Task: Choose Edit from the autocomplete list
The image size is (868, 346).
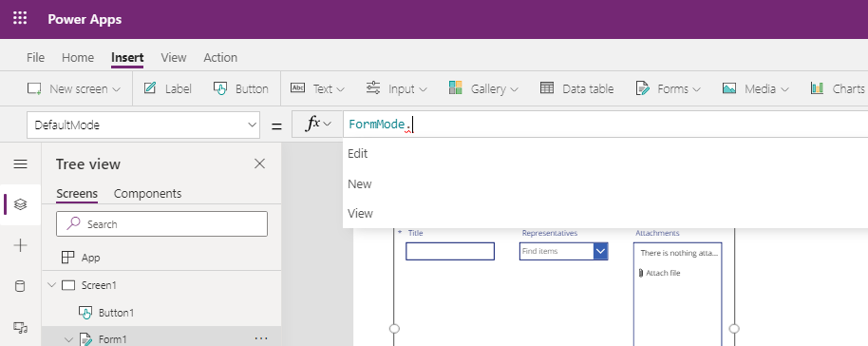Action: click(605, 154)
